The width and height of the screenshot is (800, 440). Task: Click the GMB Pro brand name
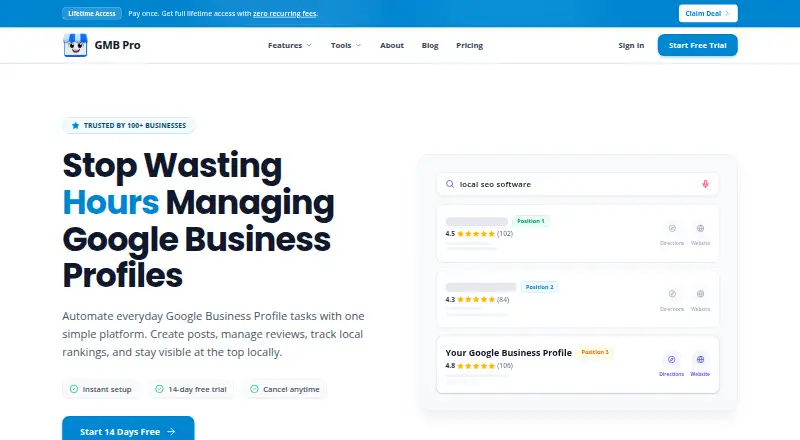pyautogui.click(x=117, y=45)
